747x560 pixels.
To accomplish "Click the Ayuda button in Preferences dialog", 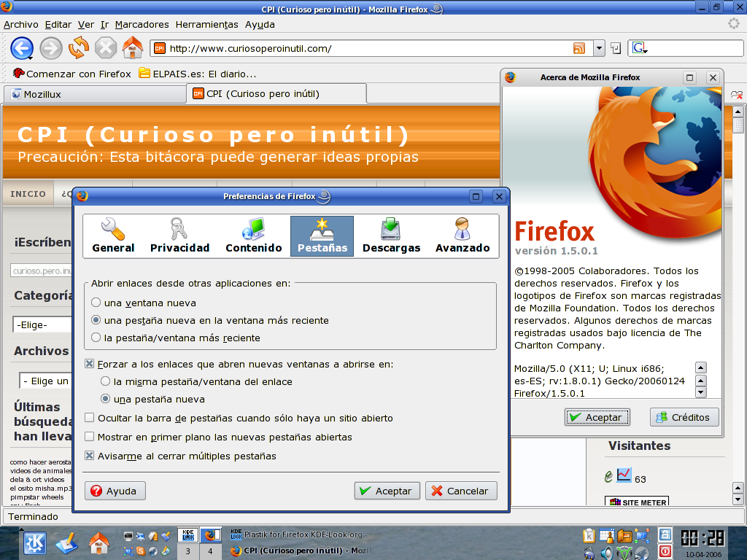I will (115, 491).
